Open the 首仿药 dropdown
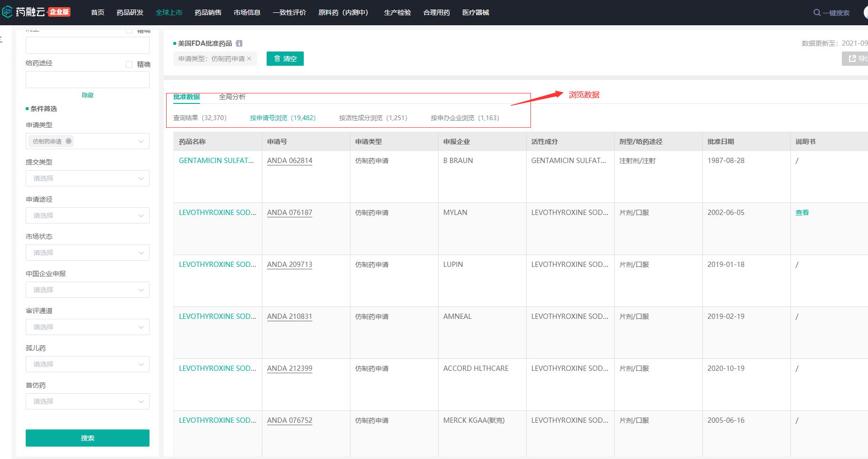 tap(88, 401)
